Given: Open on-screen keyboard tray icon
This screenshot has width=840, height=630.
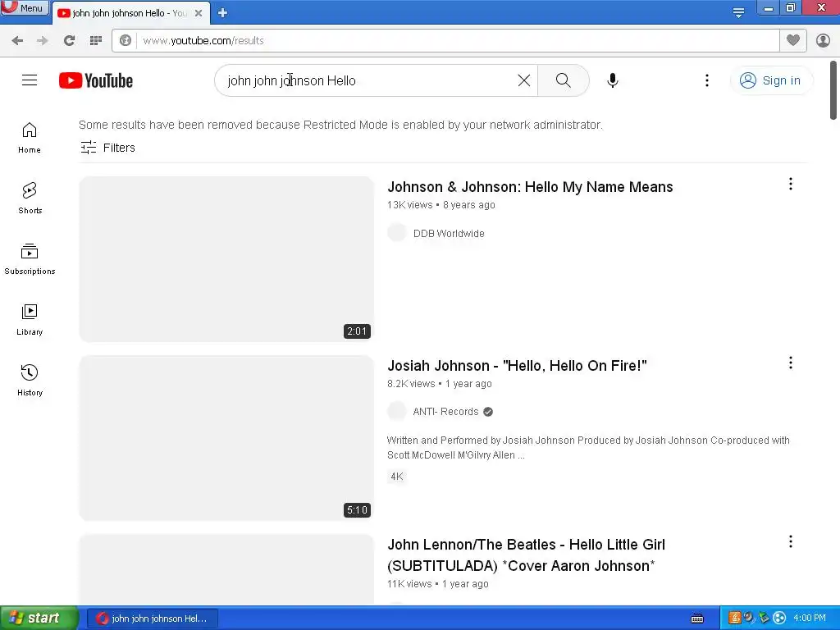Looking at the screenshot, I should pyautogui.click(x=697, y=619).
